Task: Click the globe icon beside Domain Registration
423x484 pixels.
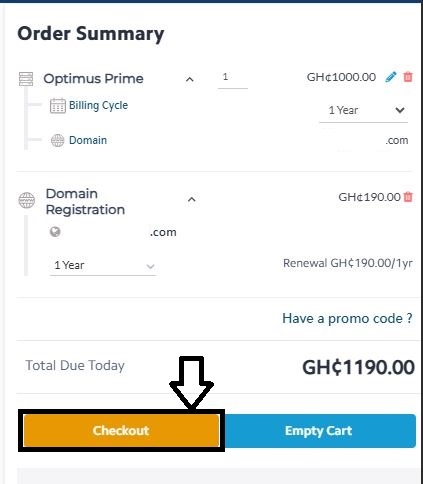Action: tap(27, 200)
